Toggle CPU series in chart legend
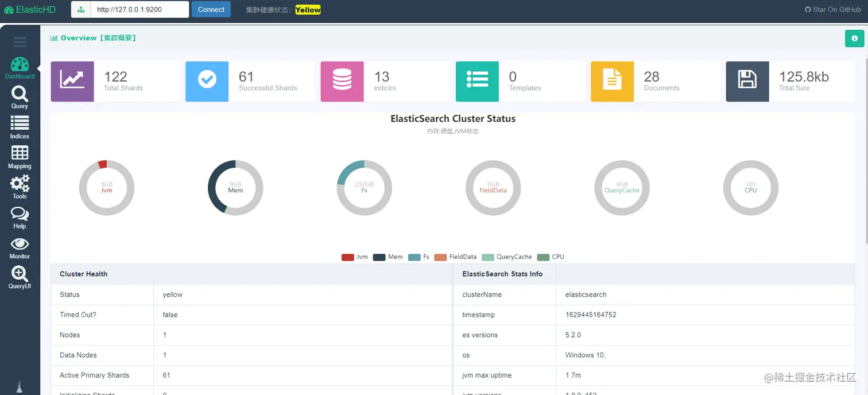The width and height of the screenshot is (868, 395). pos(551,257)
